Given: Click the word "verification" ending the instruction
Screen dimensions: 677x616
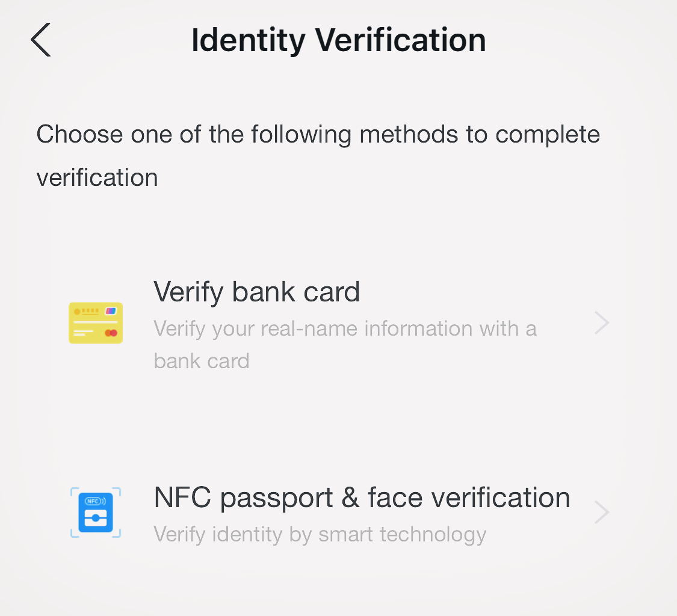Looking at the screenshot, I should (97, 177).
